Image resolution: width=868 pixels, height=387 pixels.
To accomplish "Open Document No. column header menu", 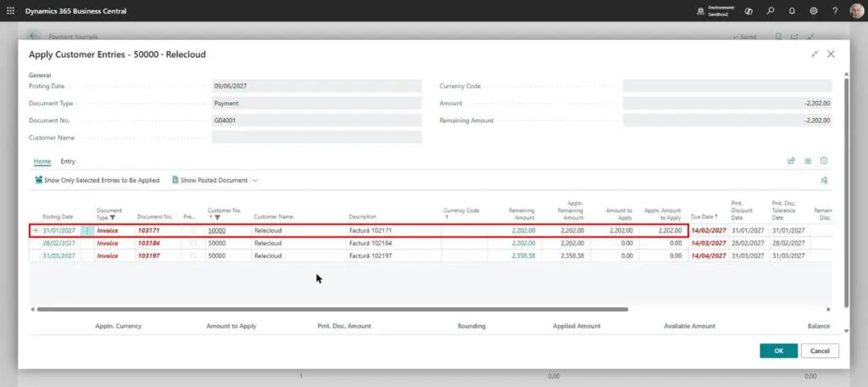I will pyautogui.click(x=154, y=216).
